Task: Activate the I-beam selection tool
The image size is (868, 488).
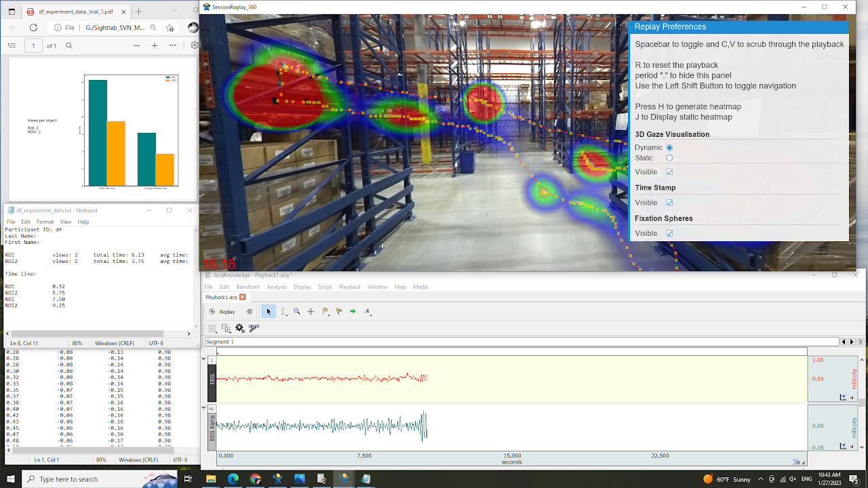Action: point(283,312)
